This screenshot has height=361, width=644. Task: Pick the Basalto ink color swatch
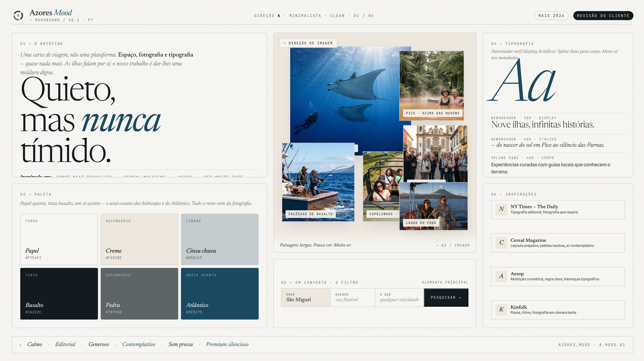pos(59,293)
